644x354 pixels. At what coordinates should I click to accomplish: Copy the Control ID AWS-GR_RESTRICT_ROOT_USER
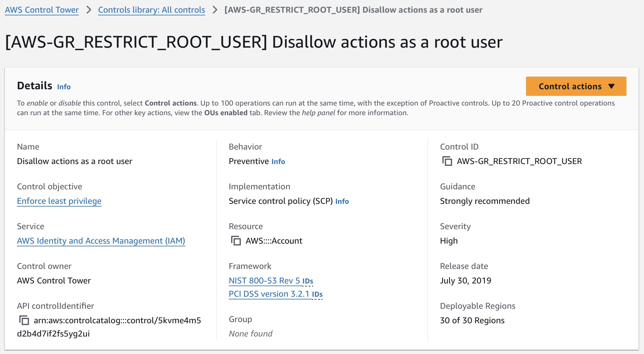pos(447,161)
